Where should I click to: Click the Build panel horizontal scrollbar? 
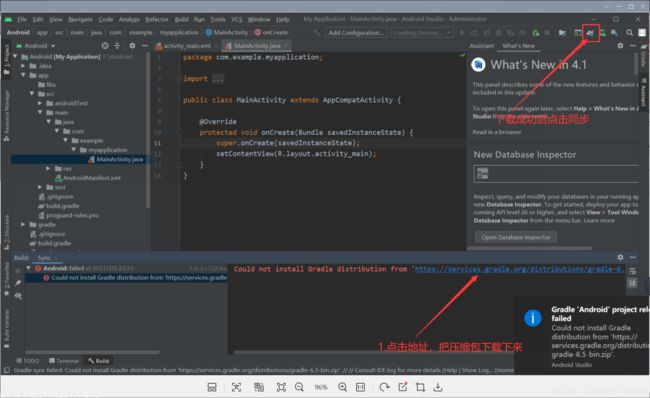tap(92, 353)
